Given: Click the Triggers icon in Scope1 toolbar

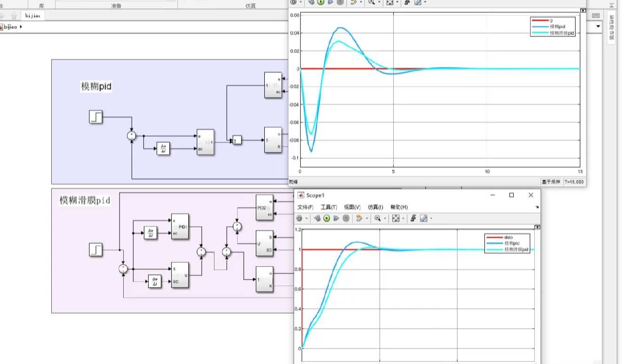Looking at the screenshot, I should point(413,218).
